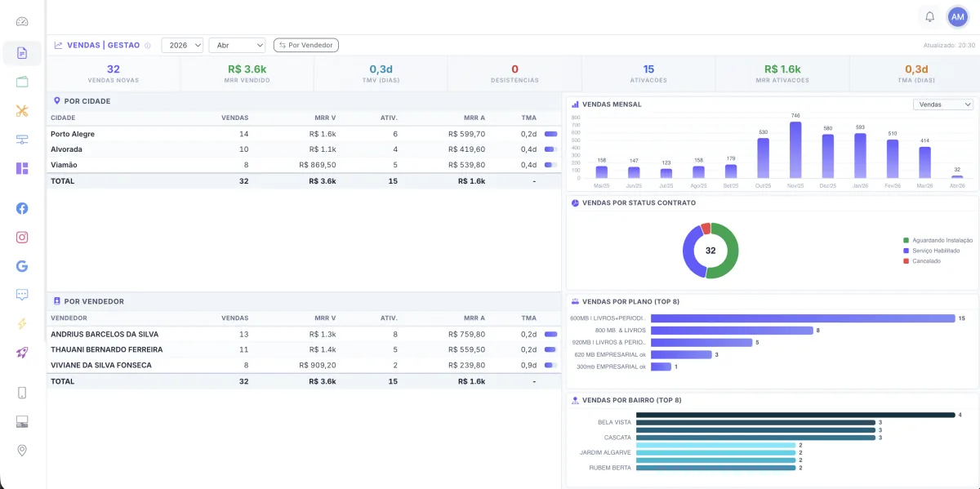Click the info icon beside Vendas | Gestao
Image resolution: width=980 pixels, height=489 pixels.
coord(148,46)
